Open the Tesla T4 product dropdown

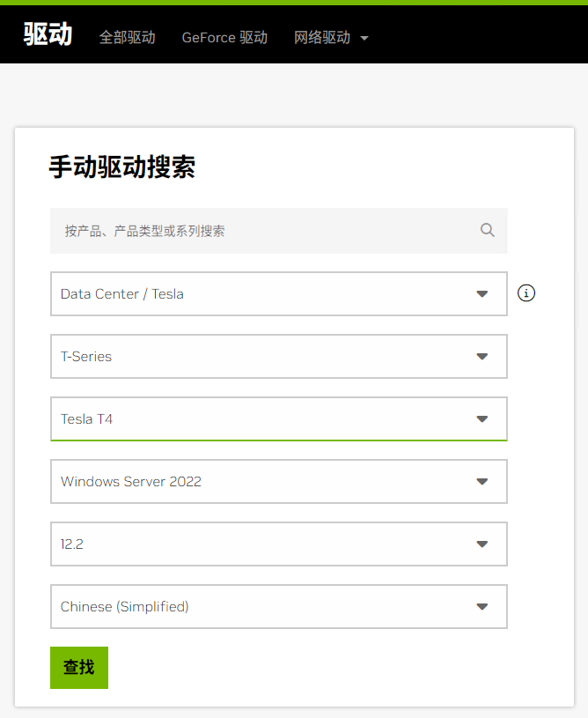[x=264, y=419]
